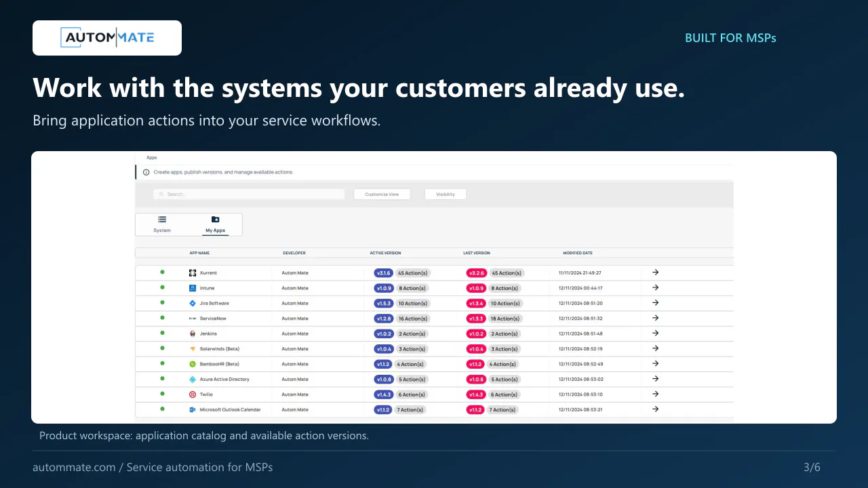Image resolution: width=868 pixels, height=488 pixels.
Task: Click the Twilio app icon
Action: coord(193,394)
